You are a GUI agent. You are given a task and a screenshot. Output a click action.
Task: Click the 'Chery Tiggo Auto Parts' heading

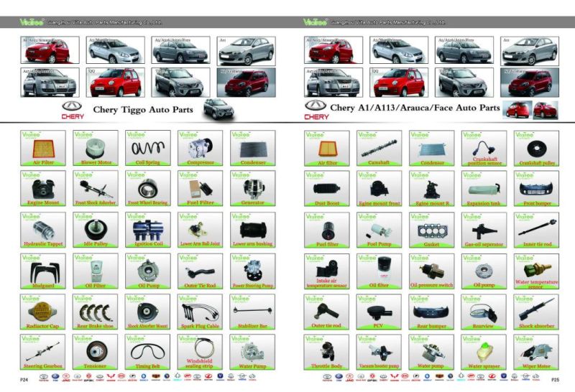143,110
